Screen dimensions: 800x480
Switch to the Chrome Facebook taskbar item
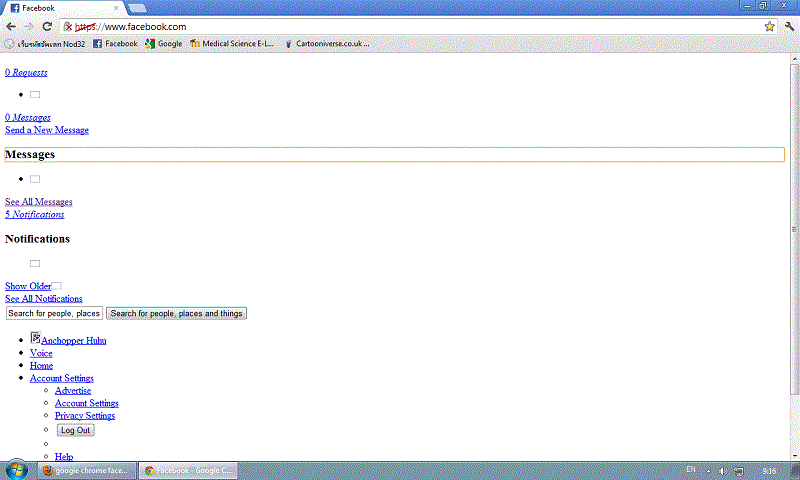pyautogui.click(x=188, y=471)
